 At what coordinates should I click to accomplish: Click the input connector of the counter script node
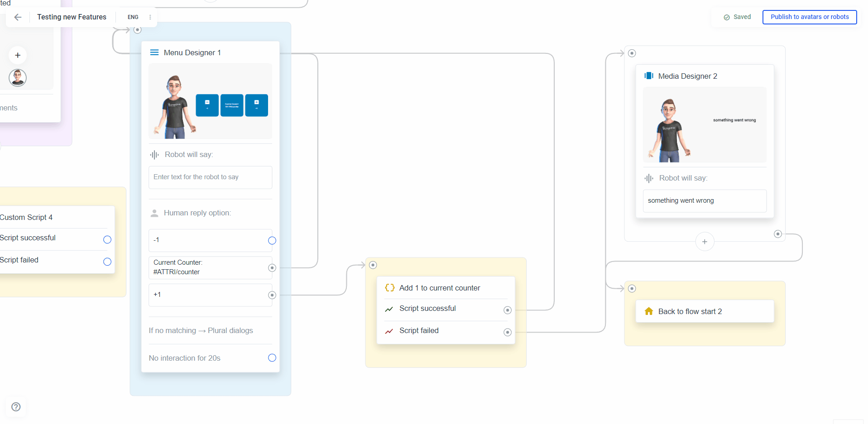[373, 265]
